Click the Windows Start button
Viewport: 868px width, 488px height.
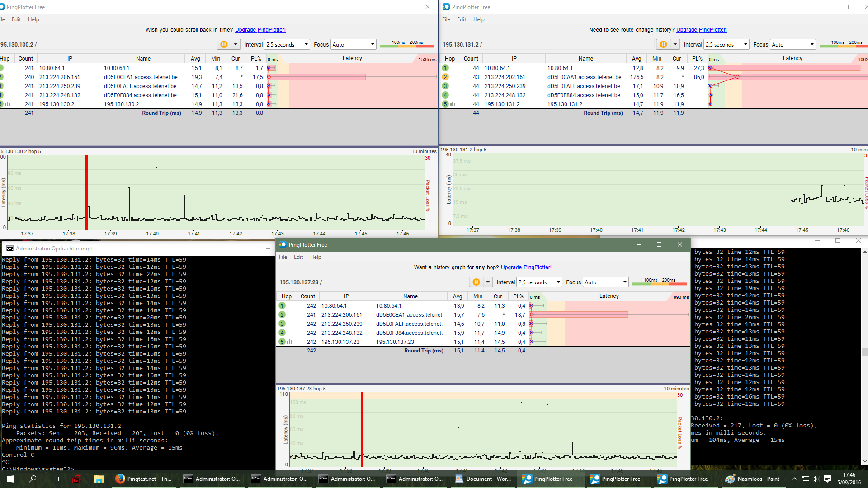[11, 479]
